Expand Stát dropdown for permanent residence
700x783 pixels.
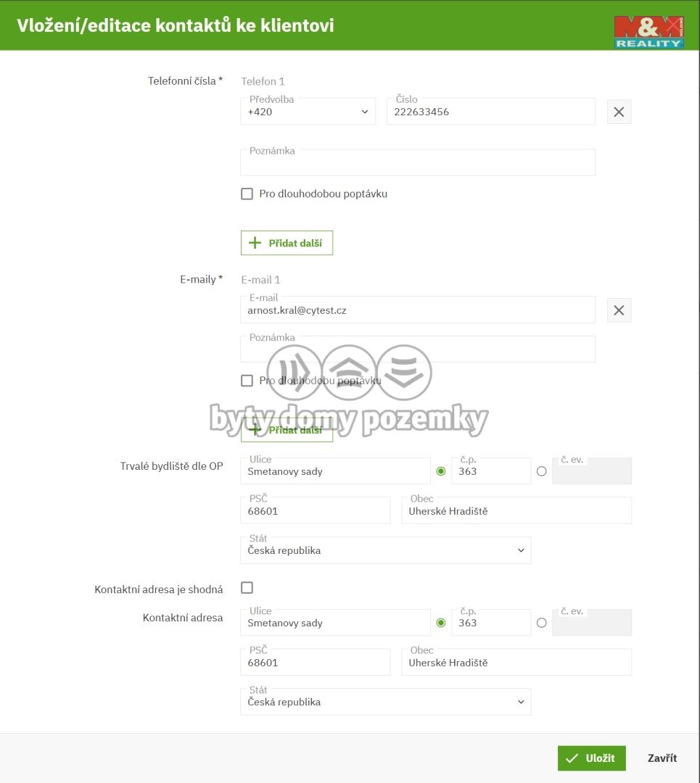(x=385, y=550)
